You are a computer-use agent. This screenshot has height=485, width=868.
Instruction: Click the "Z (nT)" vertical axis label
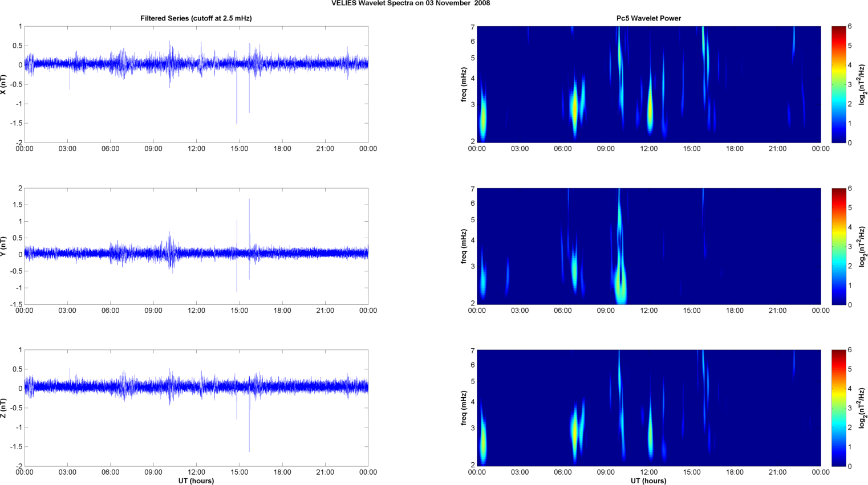pyautogui.click(x=4, y=408)
